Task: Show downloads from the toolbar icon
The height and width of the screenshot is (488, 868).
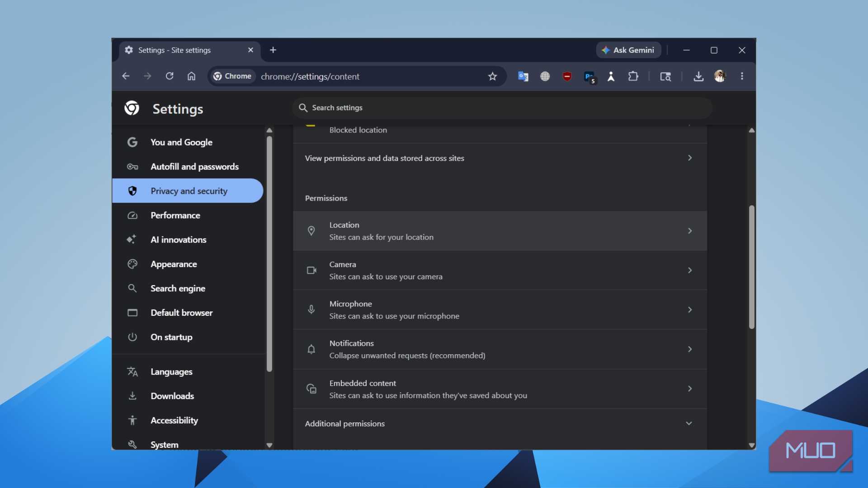Action: [698, 76]
